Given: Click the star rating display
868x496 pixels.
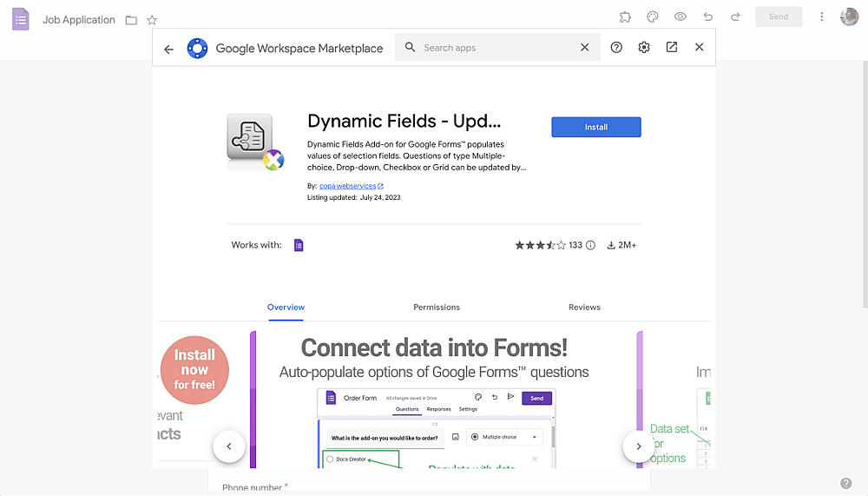Looking at the screenshot, I should [540, 245].
